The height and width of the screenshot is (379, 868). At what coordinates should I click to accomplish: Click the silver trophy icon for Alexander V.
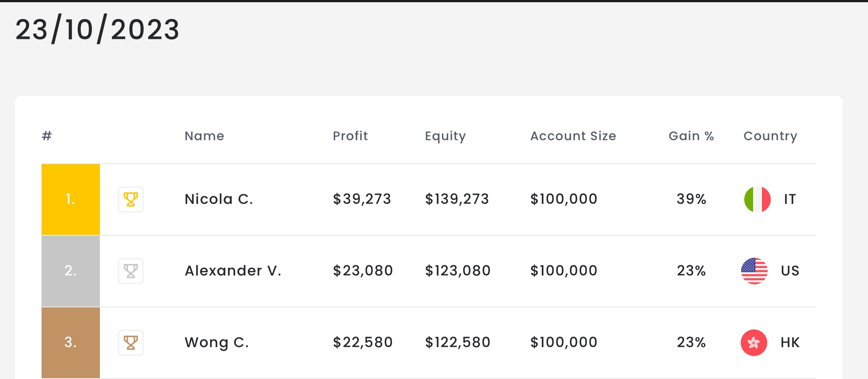131,271
